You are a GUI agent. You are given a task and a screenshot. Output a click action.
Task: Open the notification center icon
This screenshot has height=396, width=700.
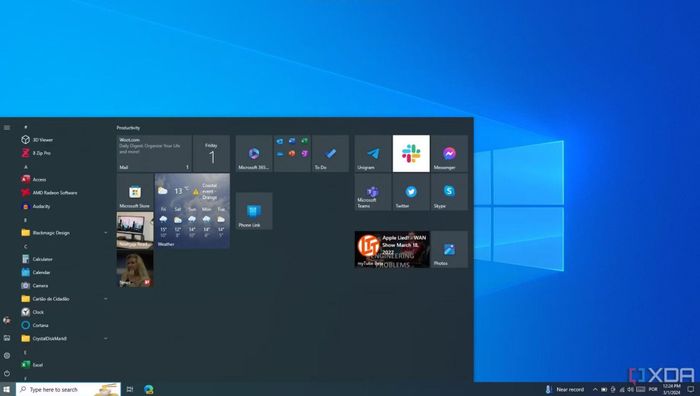click(691, 389)
